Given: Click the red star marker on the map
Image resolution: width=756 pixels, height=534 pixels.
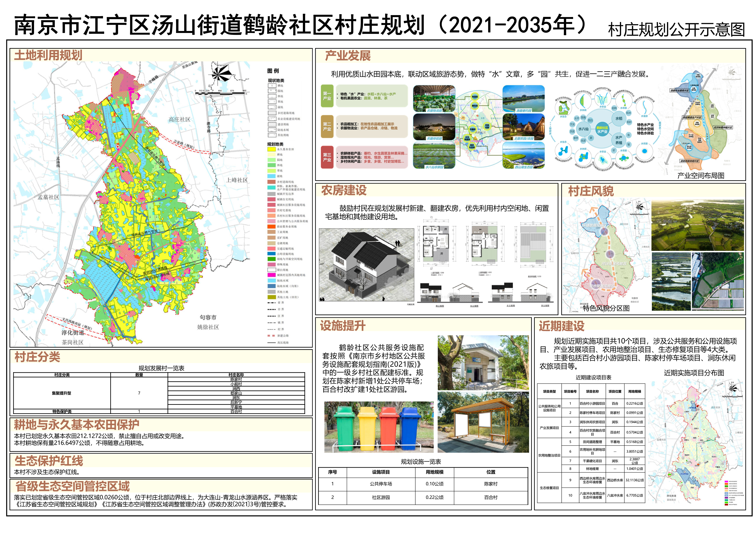Looking at the screenshot, I should 117,146.
